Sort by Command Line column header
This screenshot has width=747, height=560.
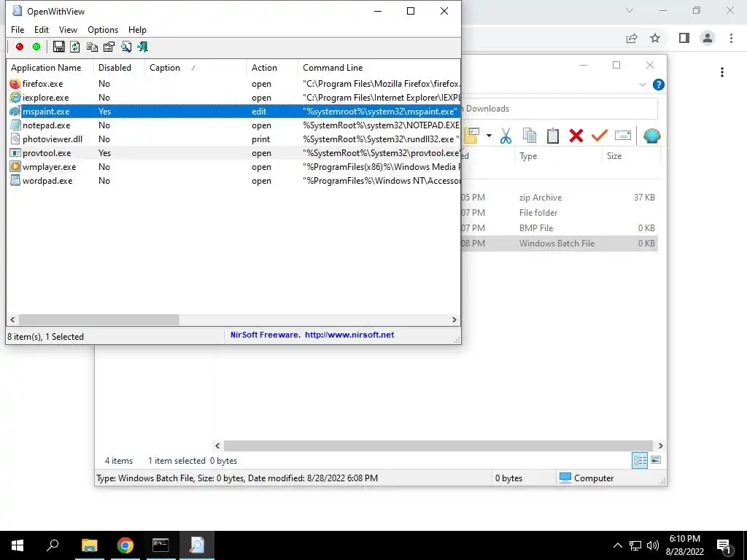point(379,68)
